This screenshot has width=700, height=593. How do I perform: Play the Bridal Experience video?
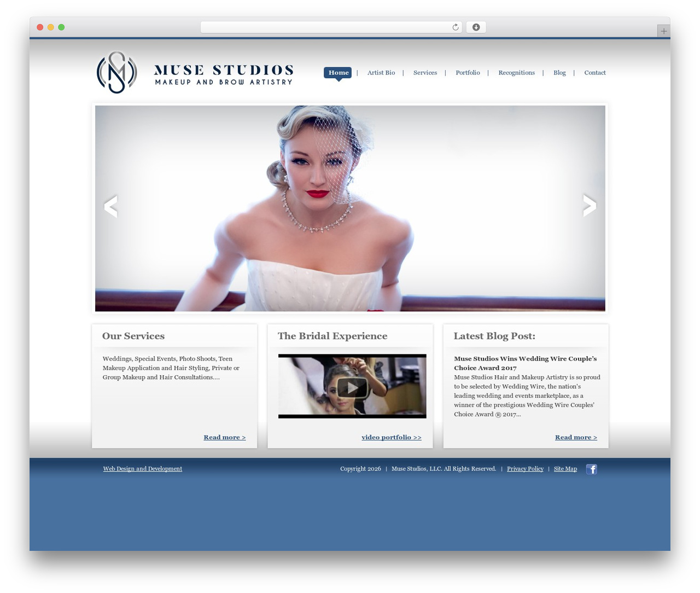pyautogui.click(x=352, y=387)
